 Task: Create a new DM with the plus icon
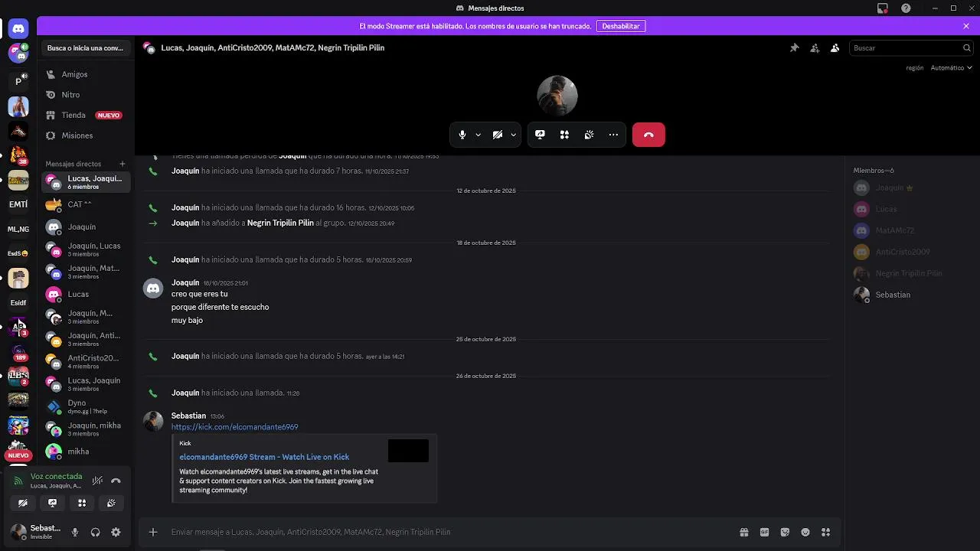tap(122, 164)
